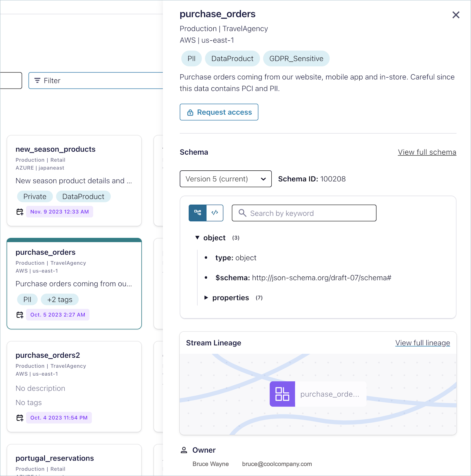Viewport: 471px width, 476px height.
Task: Open the View full schema link
Action: [x=427, y=152]
